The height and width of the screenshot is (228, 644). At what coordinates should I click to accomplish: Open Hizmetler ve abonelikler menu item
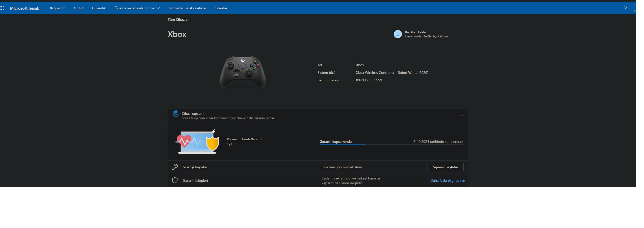[187, 8]
